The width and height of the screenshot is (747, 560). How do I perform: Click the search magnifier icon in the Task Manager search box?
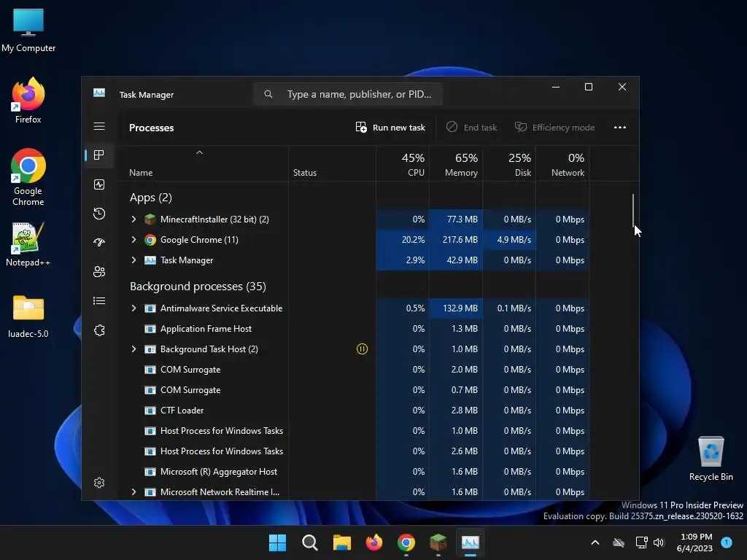pyautogui.click(x=268, y=94)
